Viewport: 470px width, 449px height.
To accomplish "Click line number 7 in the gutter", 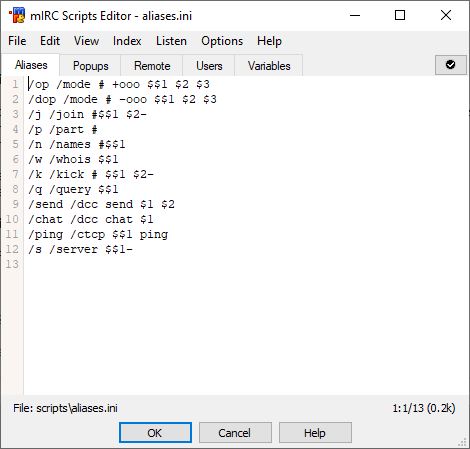I will pyautogui.click(x=15, y=174).
